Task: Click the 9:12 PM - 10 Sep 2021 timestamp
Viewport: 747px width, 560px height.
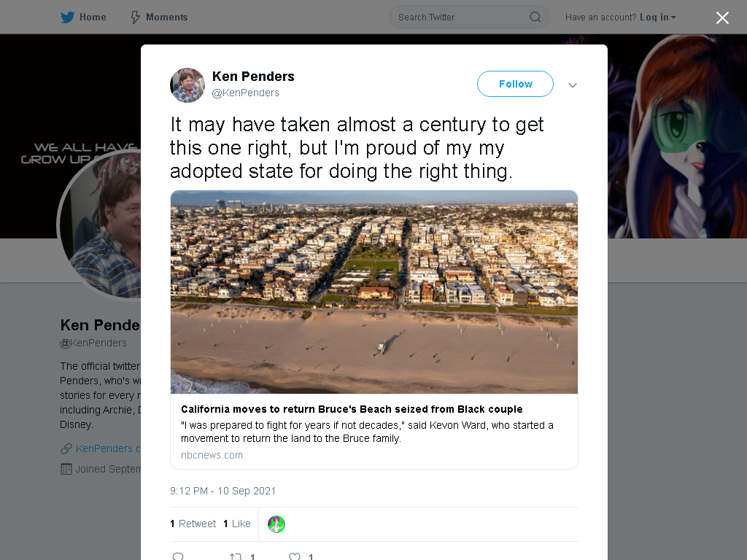Action: 223,491
